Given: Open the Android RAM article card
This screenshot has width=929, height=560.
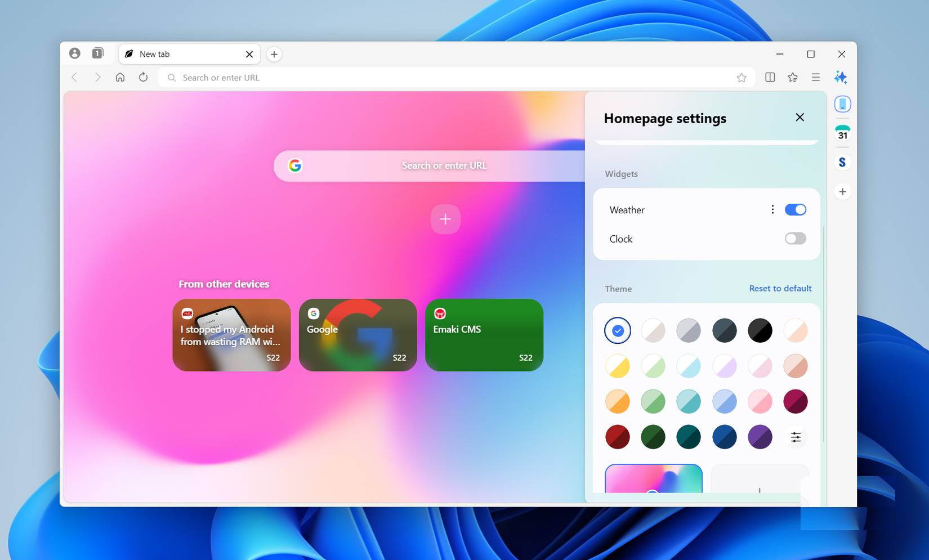Looking at the screenshot, I should coord(231,335).
